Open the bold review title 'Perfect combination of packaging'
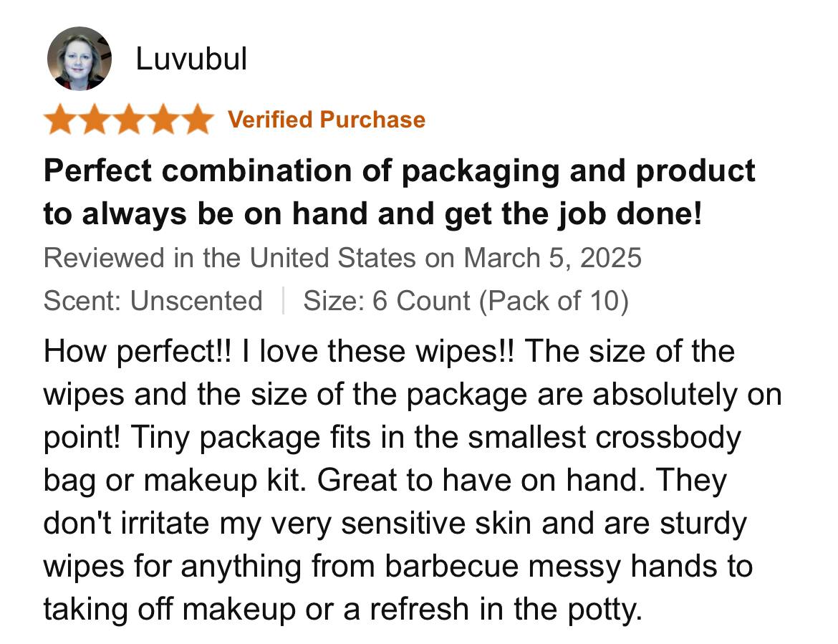The height and width of the screenshot is (644, 838). (399, 192)
